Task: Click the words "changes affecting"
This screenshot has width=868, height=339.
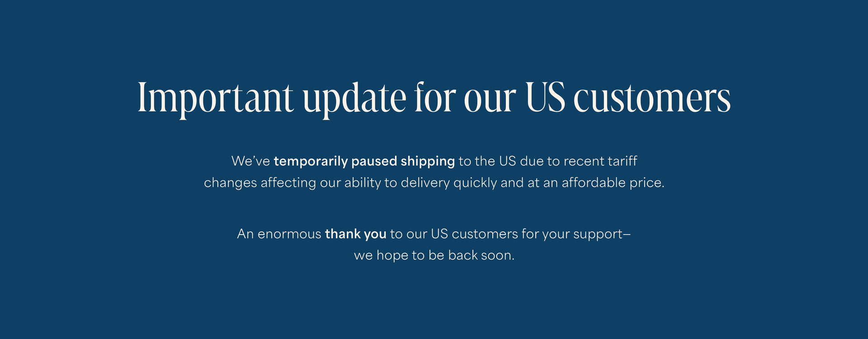Action: (259, 183)
